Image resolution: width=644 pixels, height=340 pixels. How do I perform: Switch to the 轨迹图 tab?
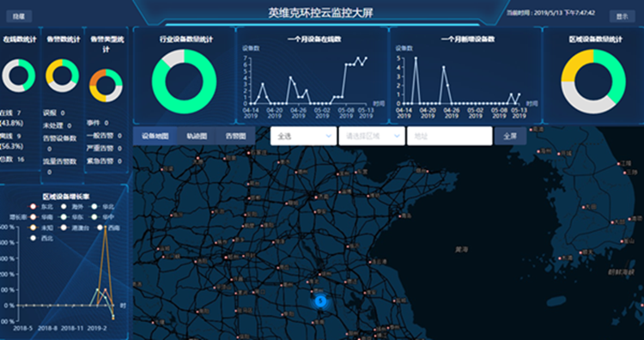pyautogui.click(x=197, y=136)
